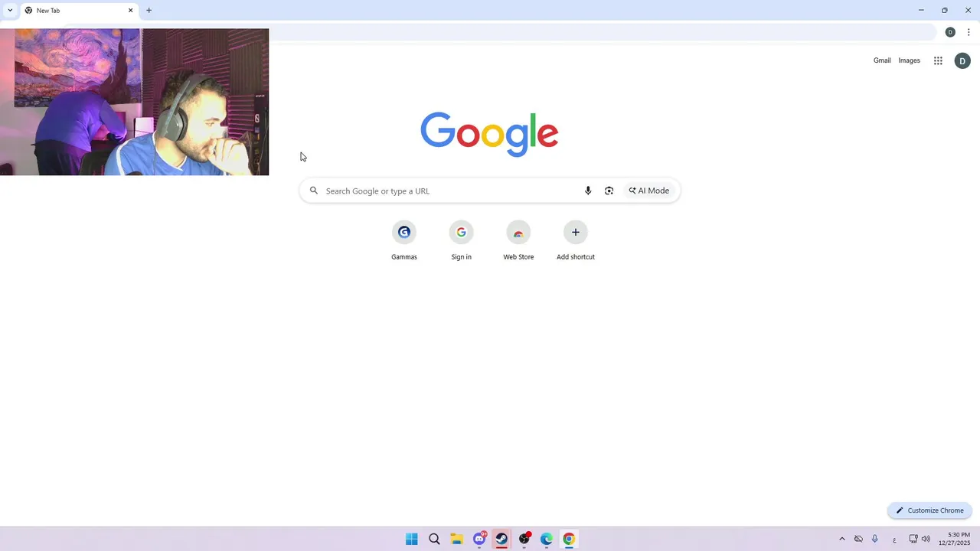The width and height of the screenshot is (980, 551).
Task: Open the Gmail link
Action: [882, 60]
